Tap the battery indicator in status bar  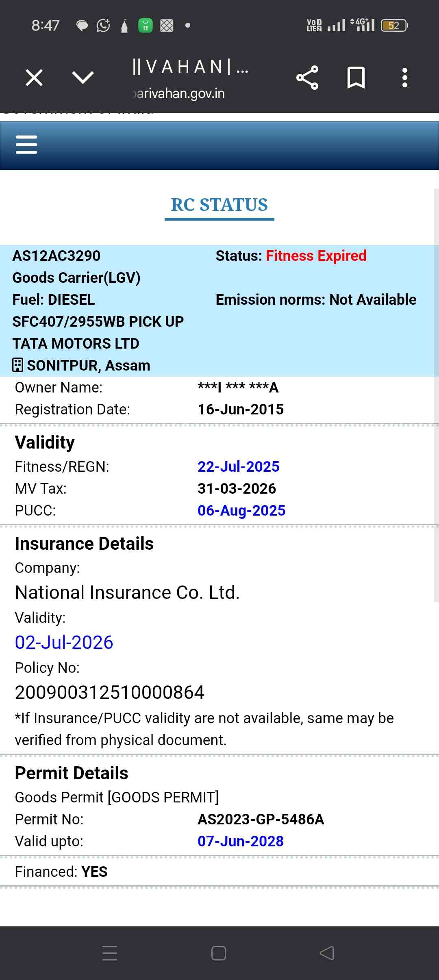coord(394,26)
